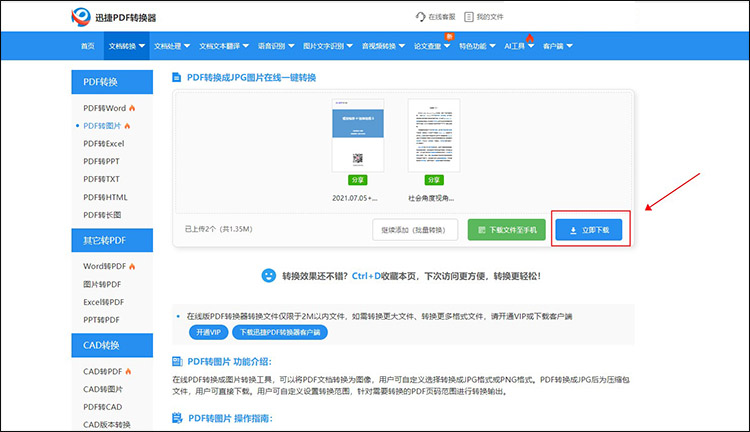Go to the 首页 menu item

coord(88,46)
